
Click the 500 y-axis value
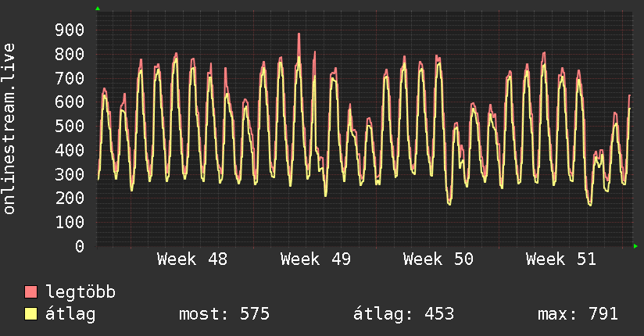(x=70, y=126)
